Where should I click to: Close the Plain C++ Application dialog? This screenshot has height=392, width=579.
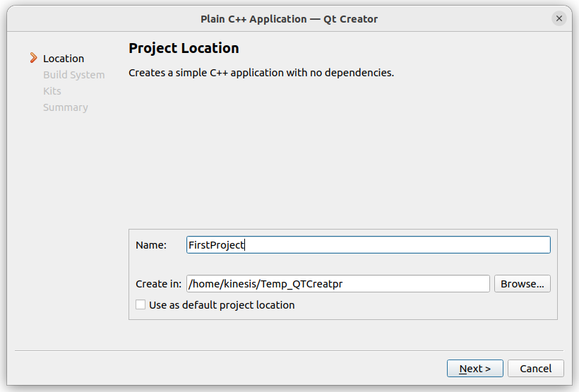click(559, 18)
